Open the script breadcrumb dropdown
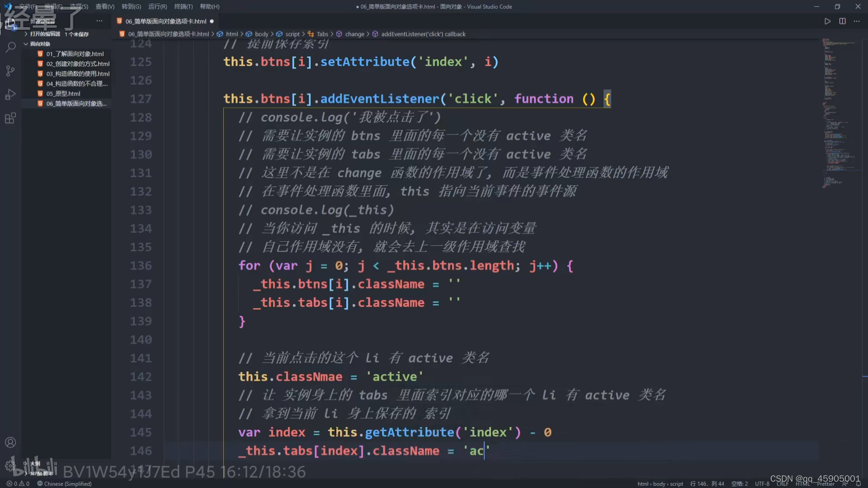 pyautogui.click(x=293, y=33)
